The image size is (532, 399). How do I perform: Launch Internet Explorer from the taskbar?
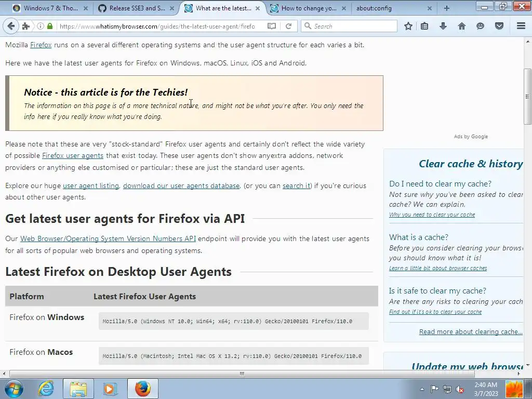[x=46, y=389]
